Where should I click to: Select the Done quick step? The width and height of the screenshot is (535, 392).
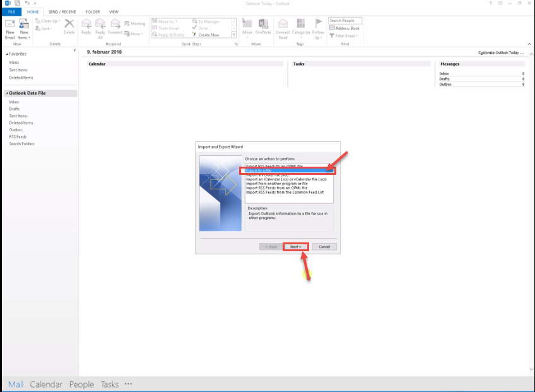[200, 28]
